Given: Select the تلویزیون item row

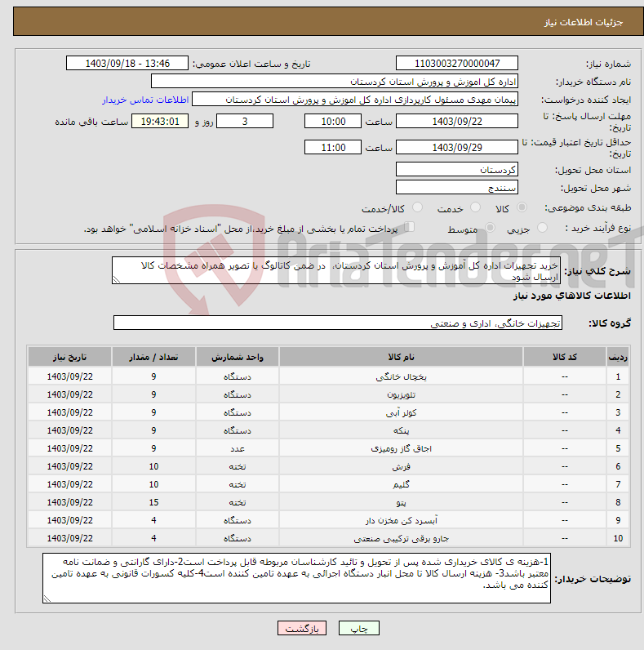Looking at the screenshot, I should click(x=328, y=394).
